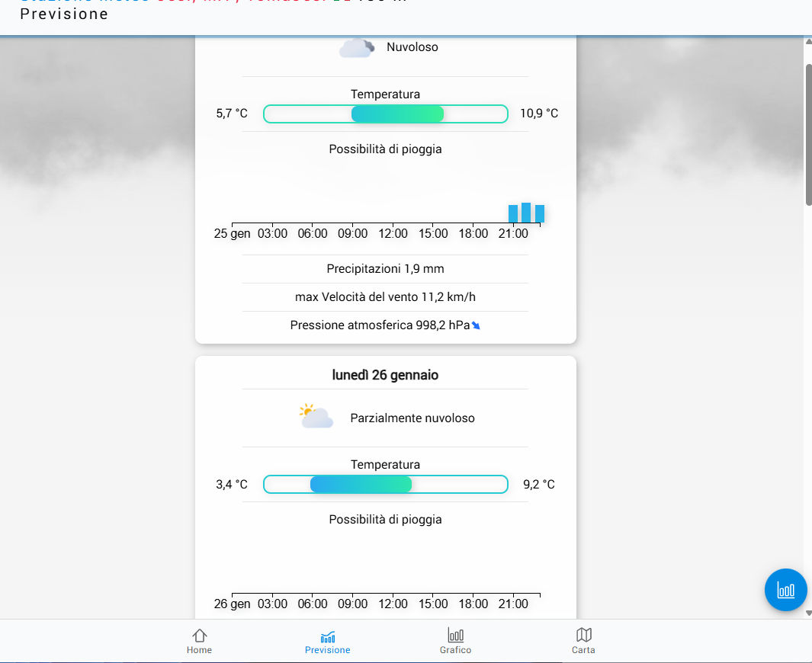Click the Parzialmente nuvoloso sun-cloud icon
Image resolution: width=812 pixels, height=663 pixels.
(x=316, y=417)
